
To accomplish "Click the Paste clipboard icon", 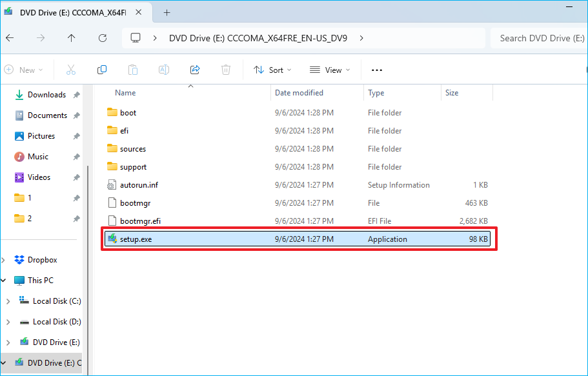I will click(x=133, y=70).
